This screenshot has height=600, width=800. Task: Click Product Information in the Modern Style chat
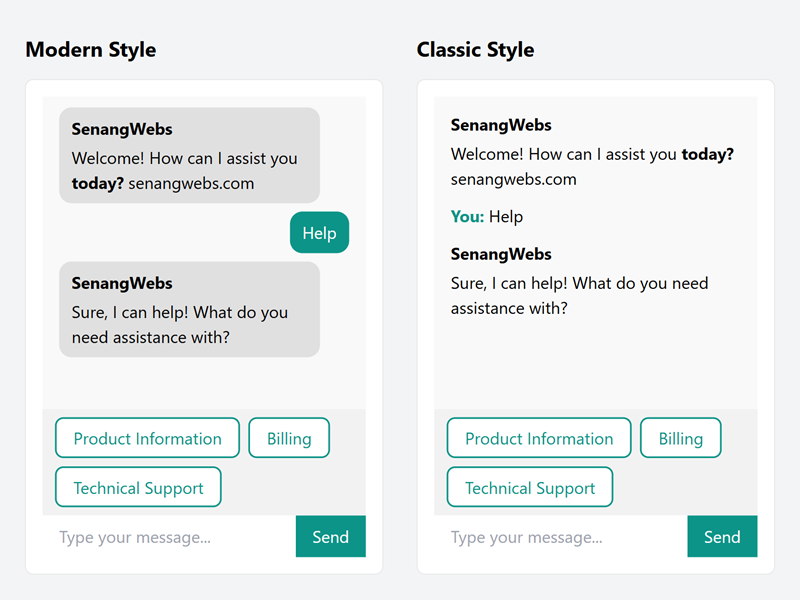147,438
